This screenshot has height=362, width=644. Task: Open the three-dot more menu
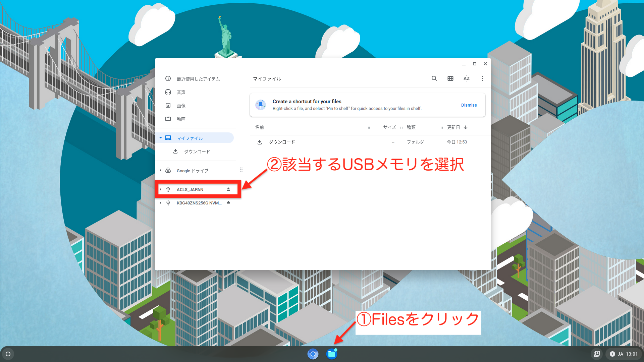(x=483, y=78)
